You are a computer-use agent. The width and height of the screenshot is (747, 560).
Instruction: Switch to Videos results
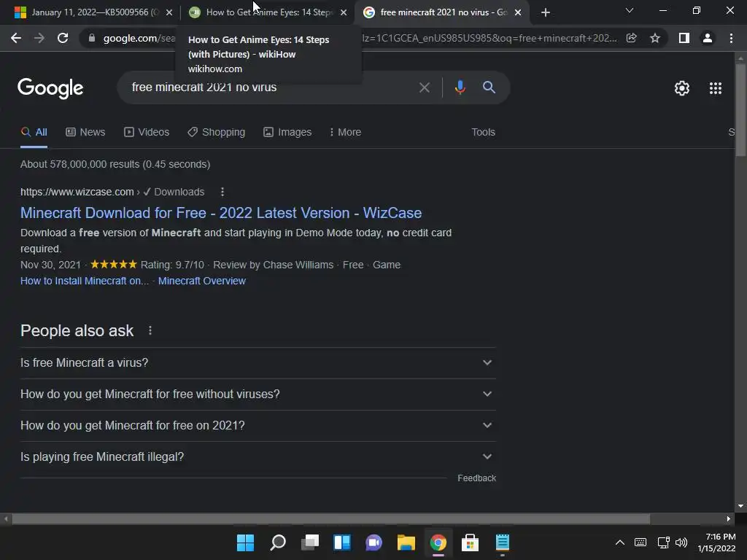[x=147, y=133]
